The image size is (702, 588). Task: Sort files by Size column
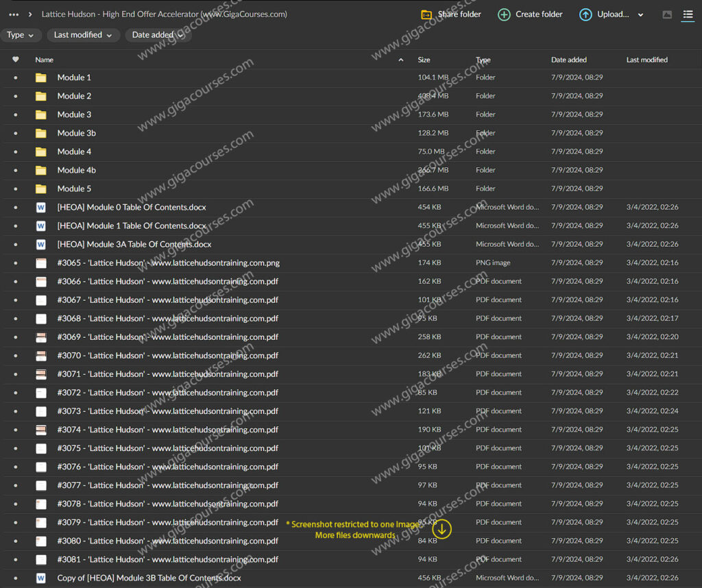[424, 60]
